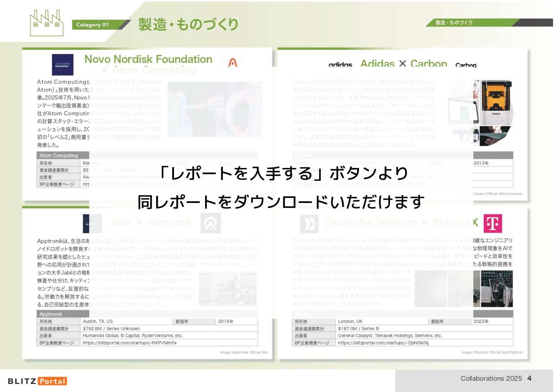554x392 pixels.
Task: Click the adidas logo
Action: pyautogui.click(x=340, y=64)
